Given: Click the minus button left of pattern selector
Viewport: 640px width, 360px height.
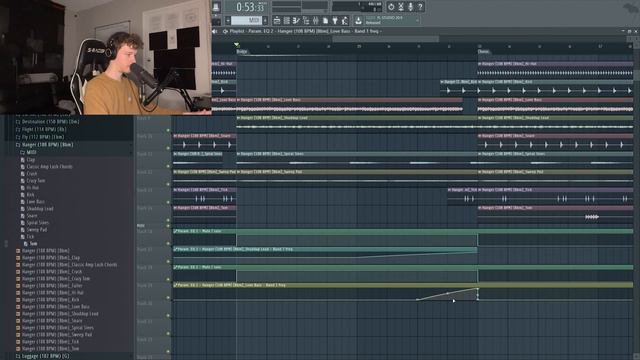Looking at the screenshot, I should [x=228, y=20].
